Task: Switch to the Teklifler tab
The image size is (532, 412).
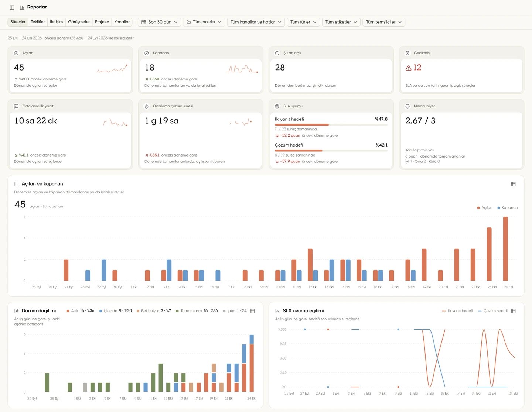Action: (x=38, y=22)
